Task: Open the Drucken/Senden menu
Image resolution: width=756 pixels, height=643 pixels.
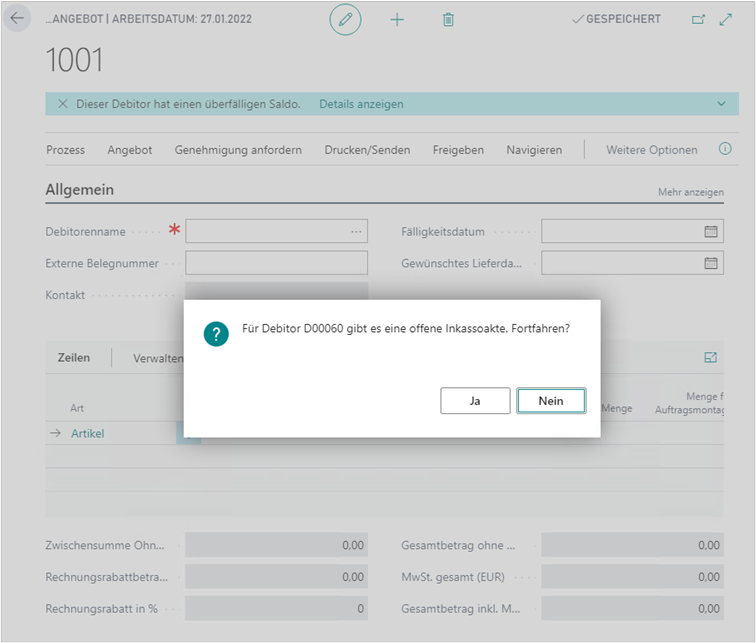Action: [x=367, y=150]
